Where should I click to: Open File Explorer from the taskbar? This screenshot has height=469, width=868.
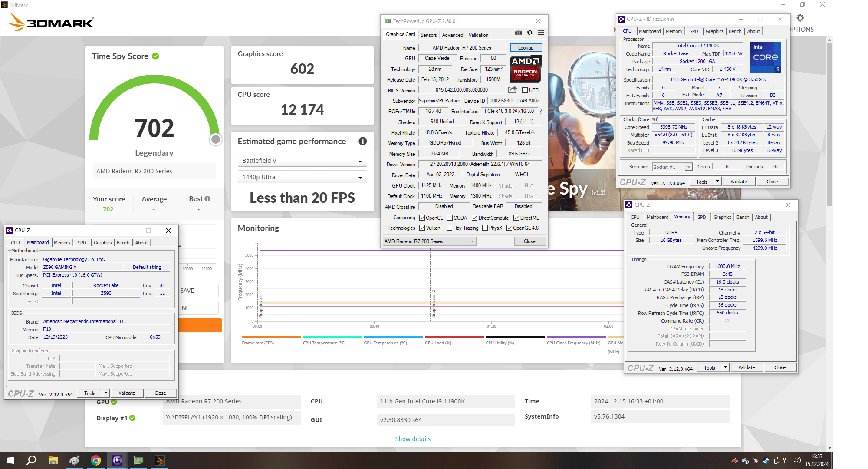pos(53,460)
